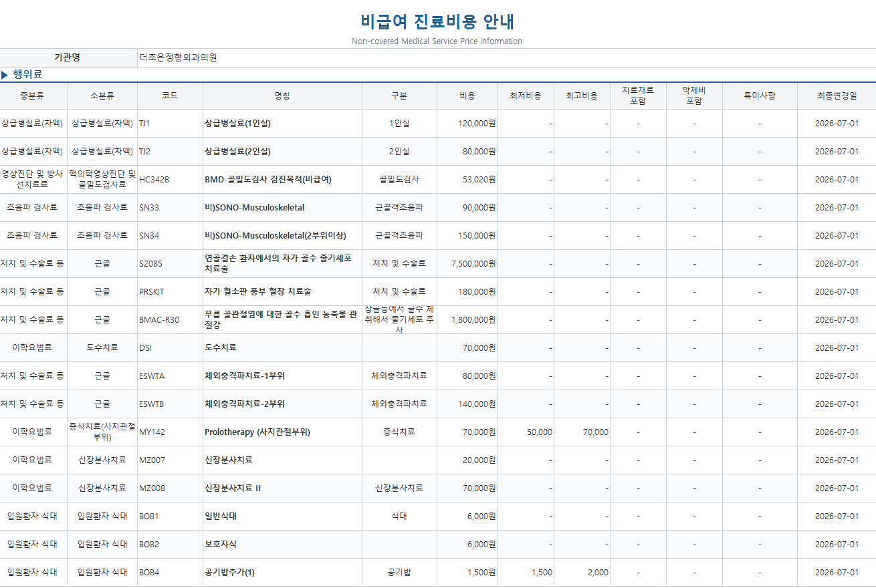Viewport: 876px width, 588px height.
Task: Click the Non-covered Medical Service Price Information subtitle
Action: [437, 41]
